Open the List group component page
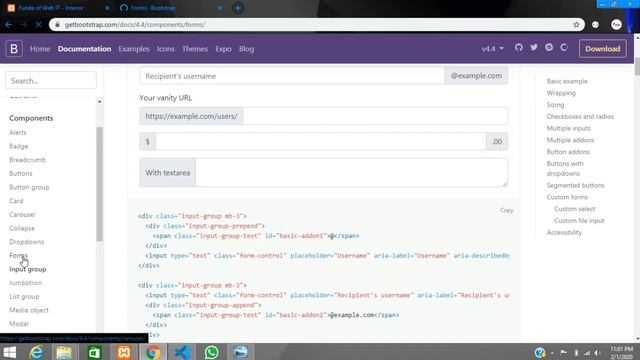640x360 pixels. pyautogui.click(x=24, y=296)
